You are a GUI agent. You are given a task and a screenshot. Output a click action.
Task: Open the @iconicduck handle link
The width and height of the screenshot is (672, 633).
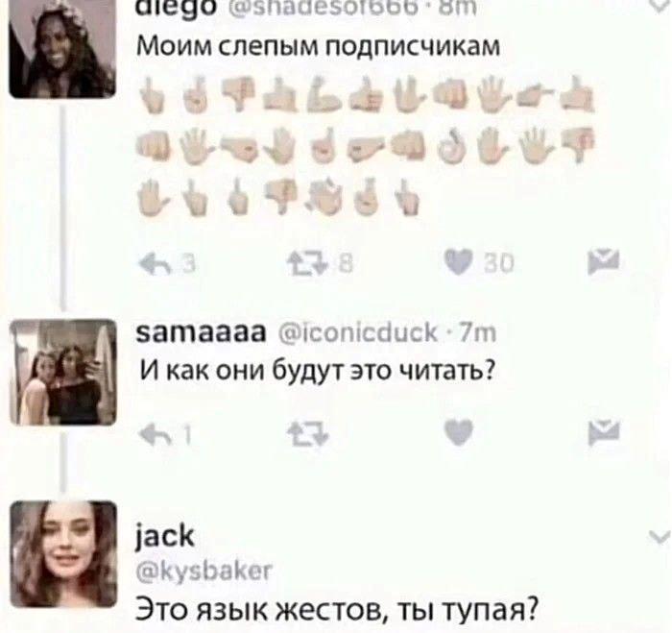[x=357, y=332]
